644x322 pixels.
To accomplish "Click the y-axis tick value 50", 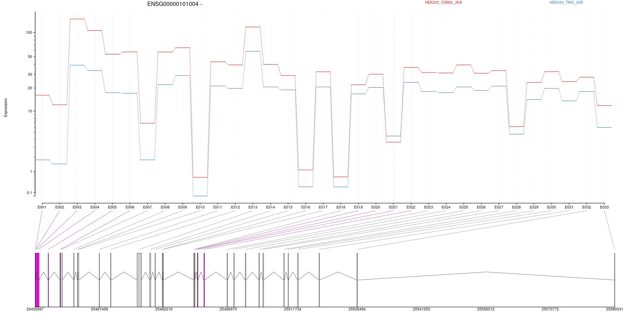I will tap(30, 57).
